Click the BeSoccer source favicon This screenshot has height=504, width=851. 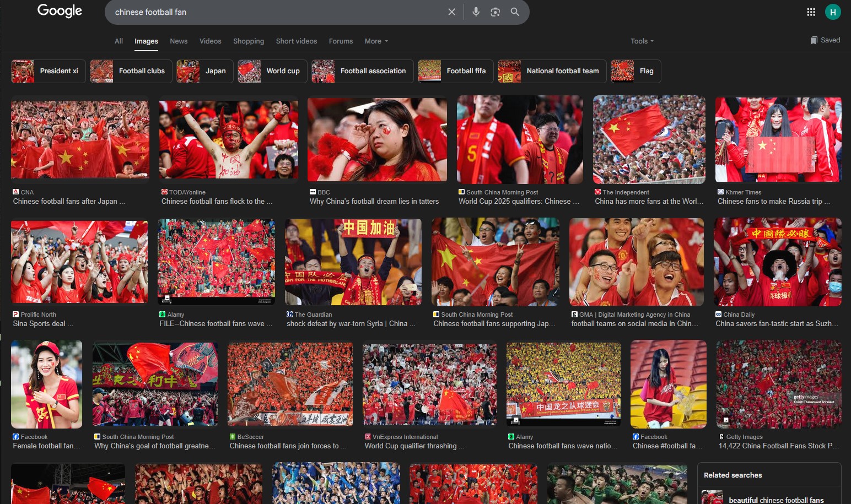coord(232,437)
